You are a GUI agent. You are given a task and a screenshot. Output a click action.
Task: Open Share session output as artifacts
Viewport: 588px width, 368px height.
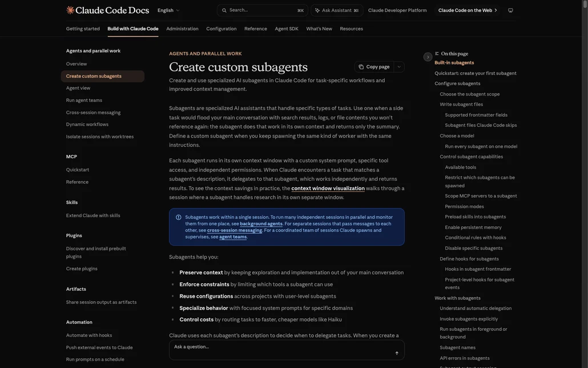[101, 302]
